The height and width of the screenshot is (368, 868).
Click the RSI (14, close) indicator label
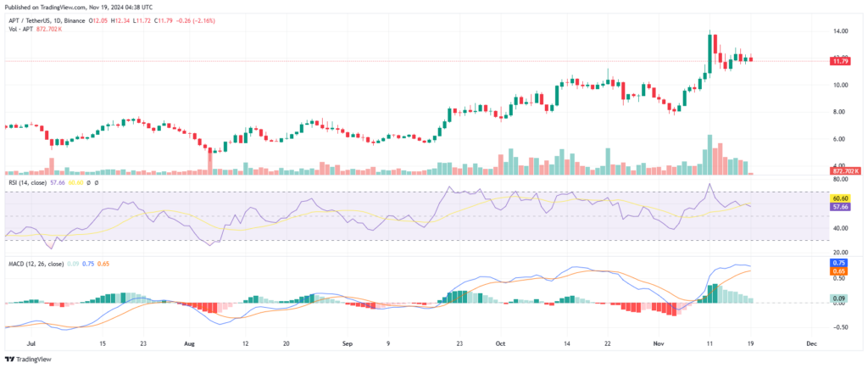coord(27,182)
